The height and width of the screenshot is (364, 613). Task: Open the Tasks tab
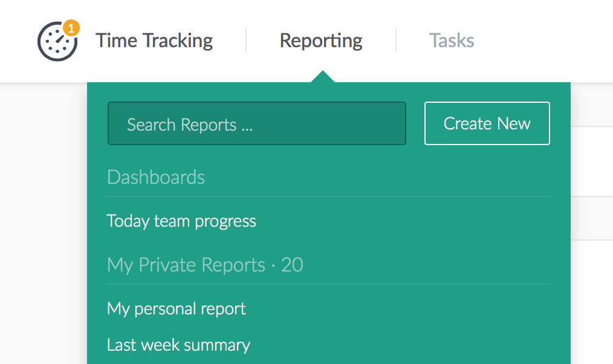pos(452,41)
